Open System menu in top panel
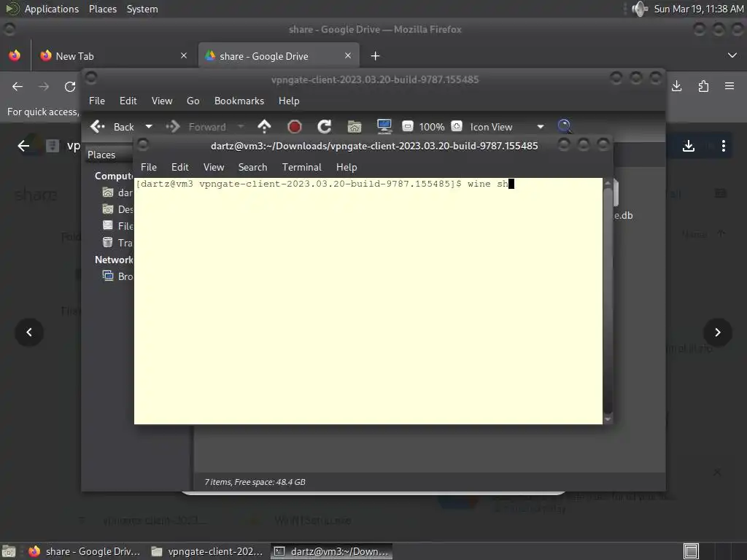The image size is (747, 560). point(142,9)
